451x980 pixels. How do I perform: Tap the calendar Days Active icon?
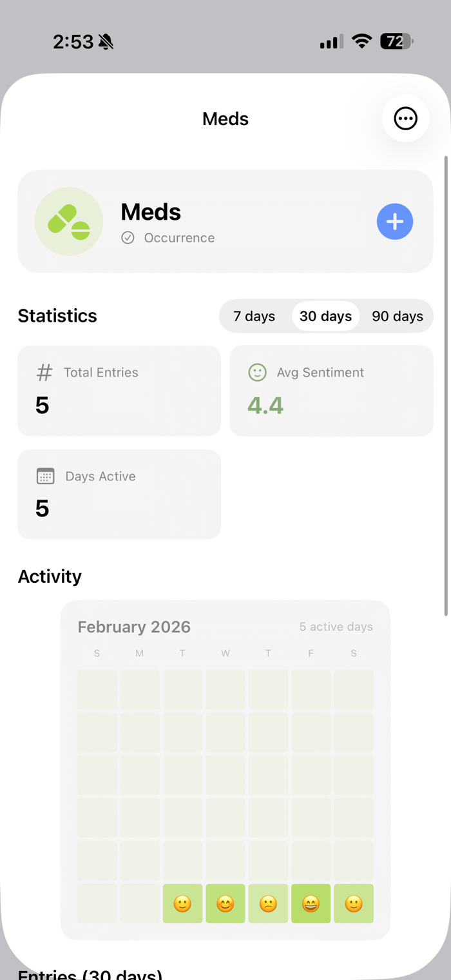tap(45, 476)
